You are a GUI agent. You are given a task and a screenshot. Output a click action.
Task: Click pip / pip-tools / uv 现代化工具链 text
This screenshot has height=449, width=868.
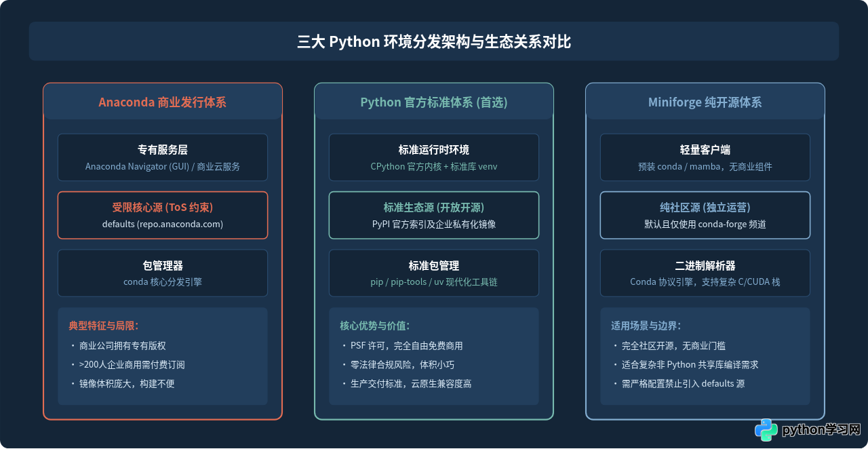[x=434, y=282]
